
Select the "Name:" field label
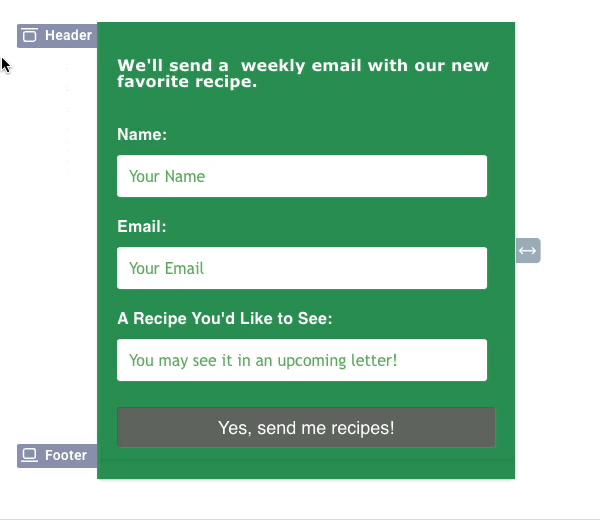tap(142, 135)
